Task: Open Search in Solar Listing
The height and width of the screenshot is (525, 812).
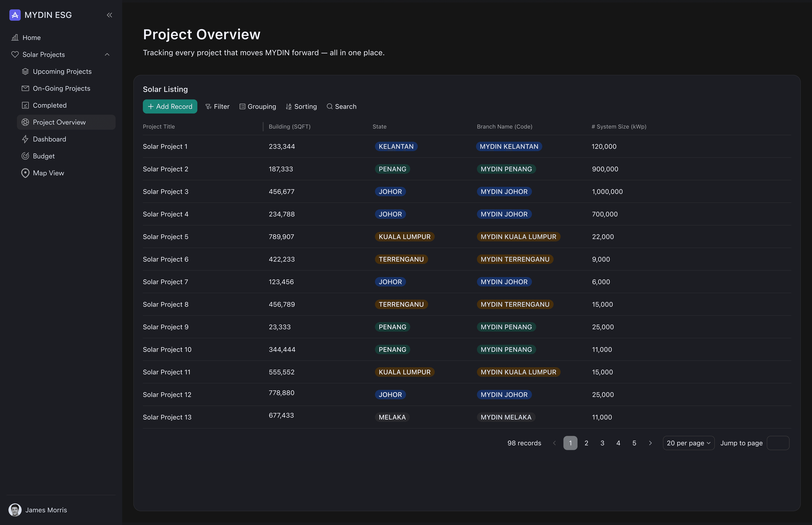Action: point(342,106)
